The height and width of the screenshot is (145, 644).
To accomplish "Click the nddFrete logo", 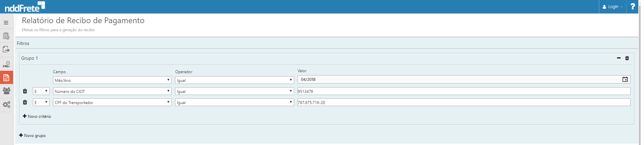I will pos(24,7).
